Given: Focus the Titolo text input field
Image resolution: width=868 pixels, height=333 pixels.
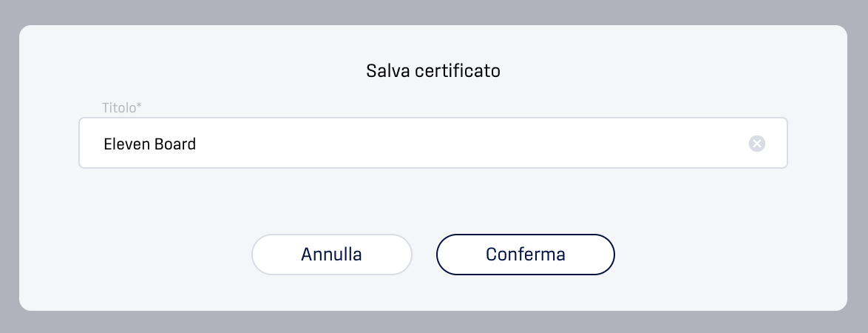Looking at the screenshot, I should click(433, 143).
